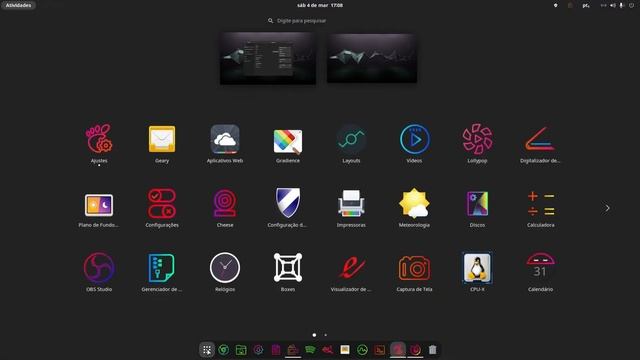Click the Atividades button
The image size is (640, 360).
18,5
